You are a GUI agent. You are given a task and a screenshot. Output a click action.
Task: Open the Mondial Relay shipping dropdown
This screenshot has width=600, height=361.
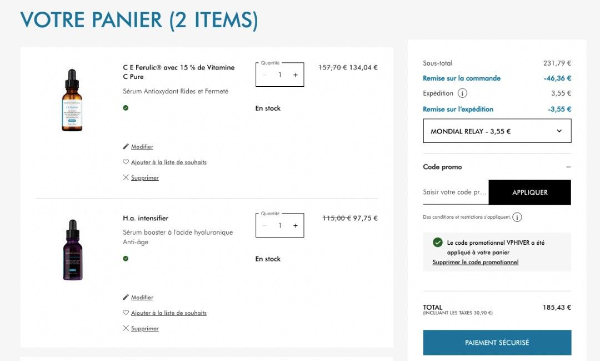point(497,131)
